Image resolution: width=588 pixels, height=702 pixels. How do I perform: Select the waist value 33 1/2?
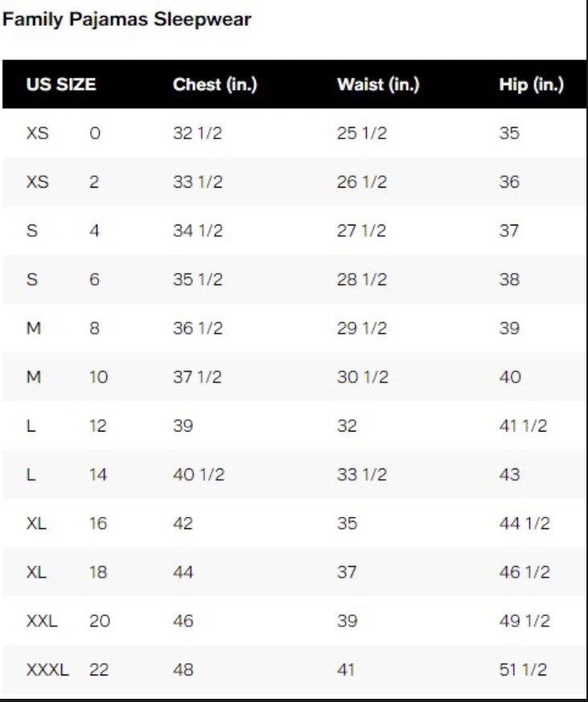[361, 475]
